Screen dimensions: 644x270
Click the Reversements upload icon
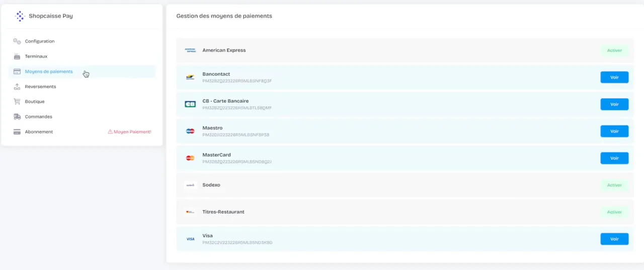[x=17, y=86]
